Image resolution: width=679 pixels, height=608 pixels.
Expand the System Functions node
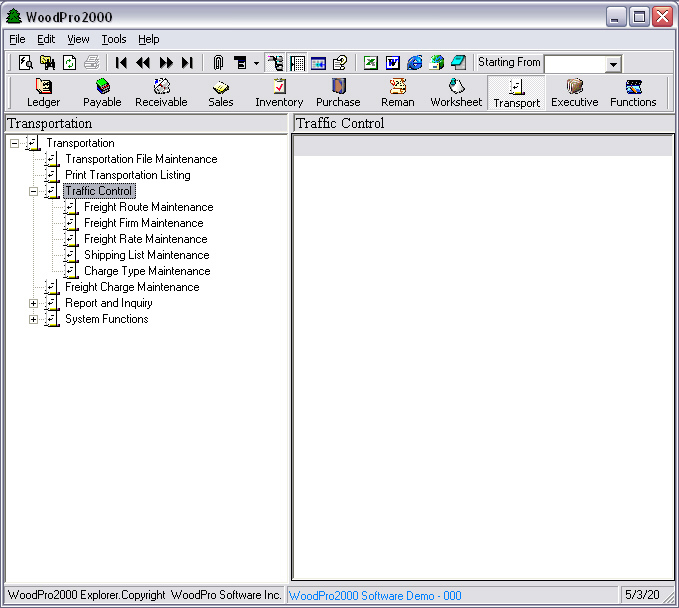click(33, 320)
